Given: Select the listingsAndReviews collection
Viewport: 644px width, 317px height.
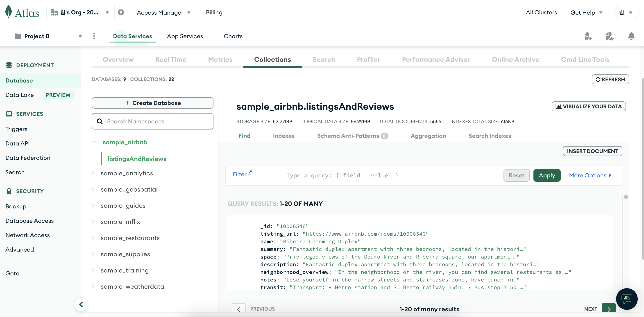Looking at the screenshot, I should (x=137, y=159).
